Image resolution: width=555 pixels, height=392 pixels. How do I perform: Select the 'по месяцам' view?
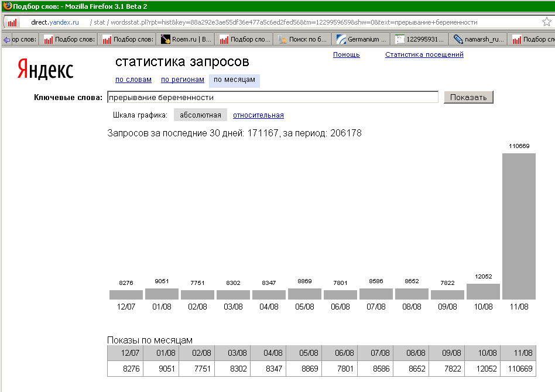tap(234, 80)
